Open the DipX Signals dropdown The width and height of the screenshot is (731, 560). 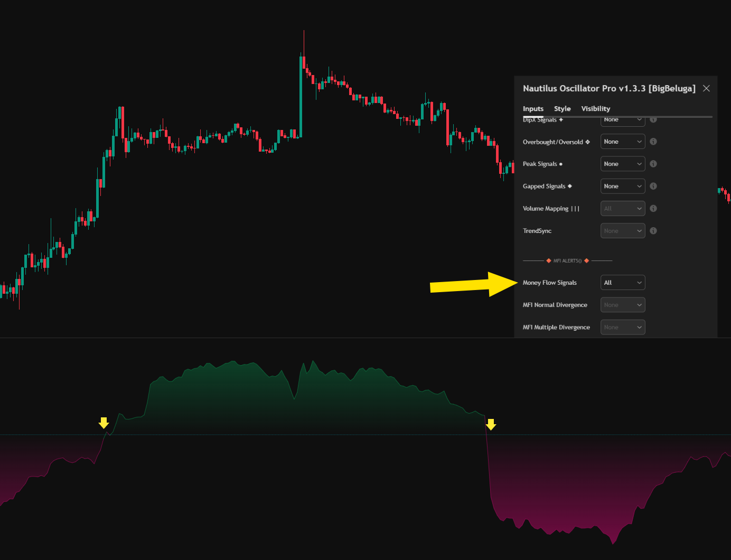623,122
